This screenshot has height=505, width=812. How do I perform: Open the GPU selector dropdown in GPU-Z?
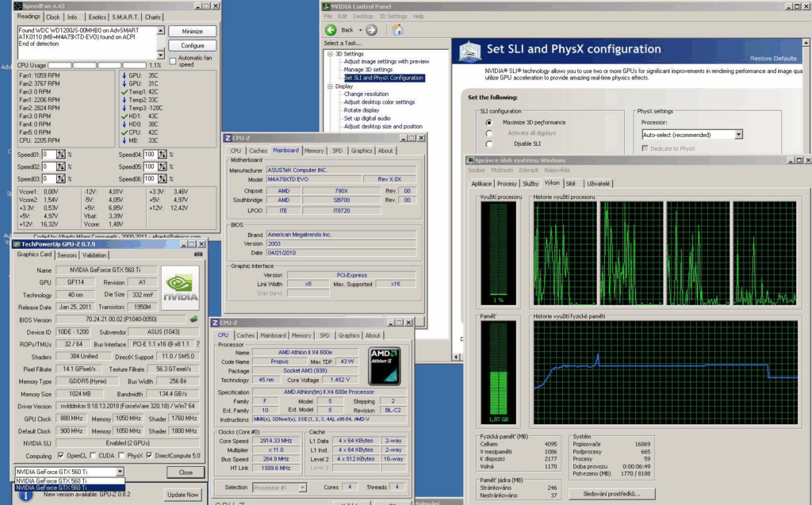pyautogui.click(x=120, y=472)
